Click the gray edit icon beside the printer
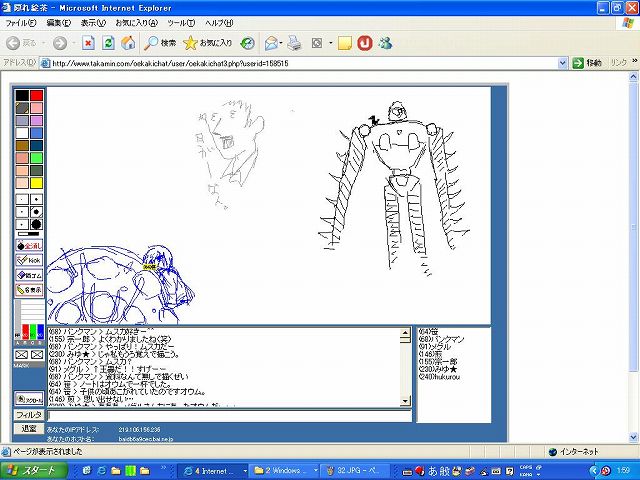Image resolution: width=640 pixels, height=480 pixels. [317, 43]
